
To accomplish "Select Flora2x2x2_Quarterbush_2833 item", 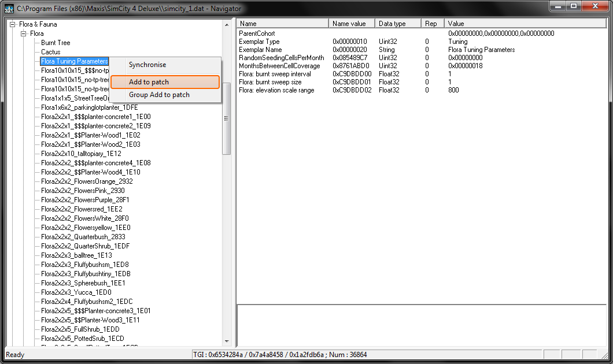I will coord(83,237).
